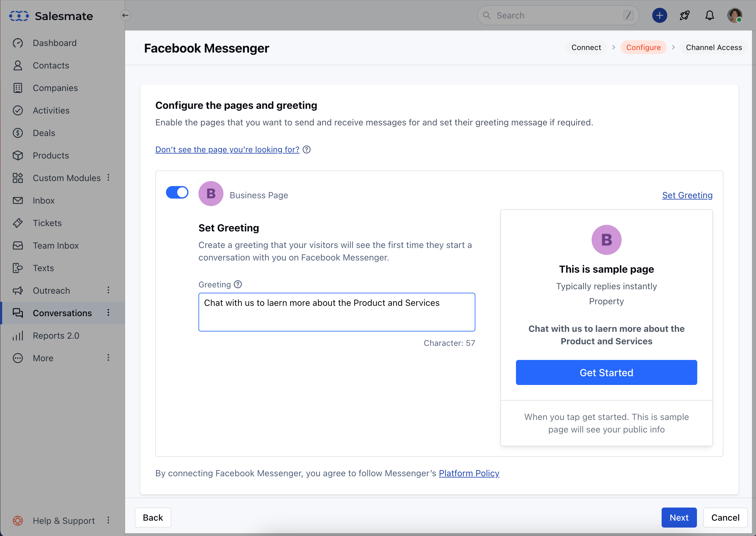Click the Set Greeting link

pyautogui.click(x=687, y=195)
